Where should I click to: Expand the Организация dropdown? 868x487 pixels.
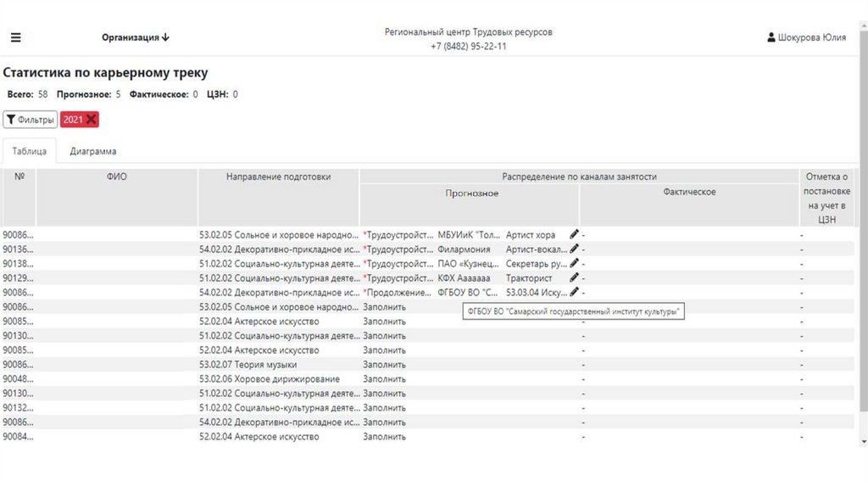coord(136,37)
